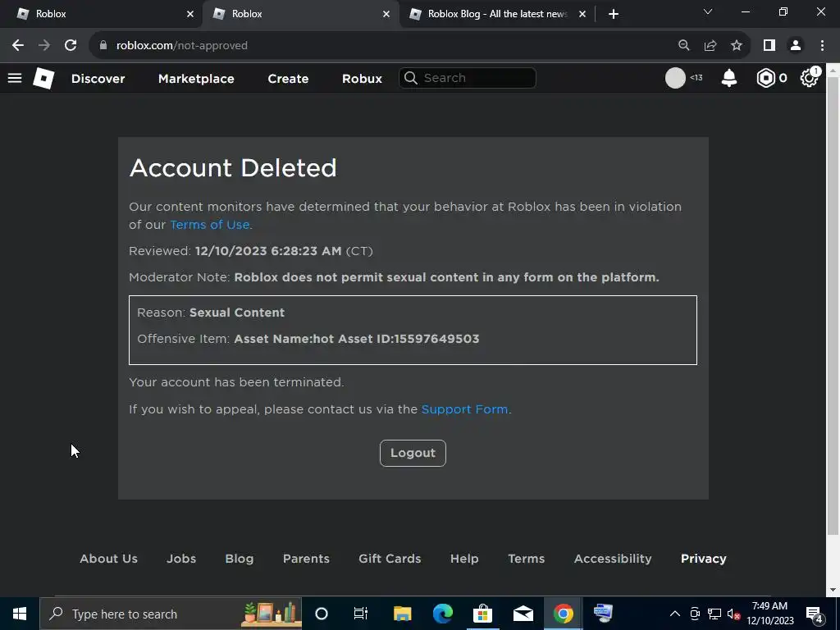The image size is (840, 630).
Task: Open the Terms of Use link
Action: click(210, 225)
